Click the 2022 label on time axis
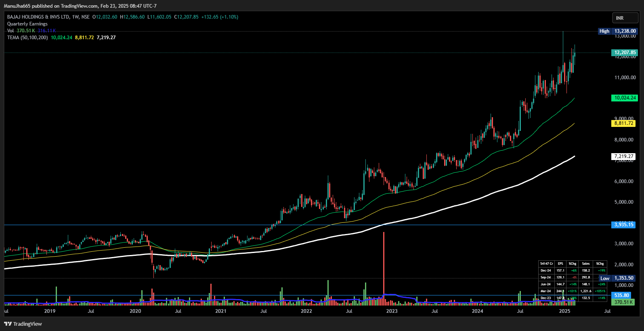This screenshot has width=644, height=331. click(x=306, y=311)
